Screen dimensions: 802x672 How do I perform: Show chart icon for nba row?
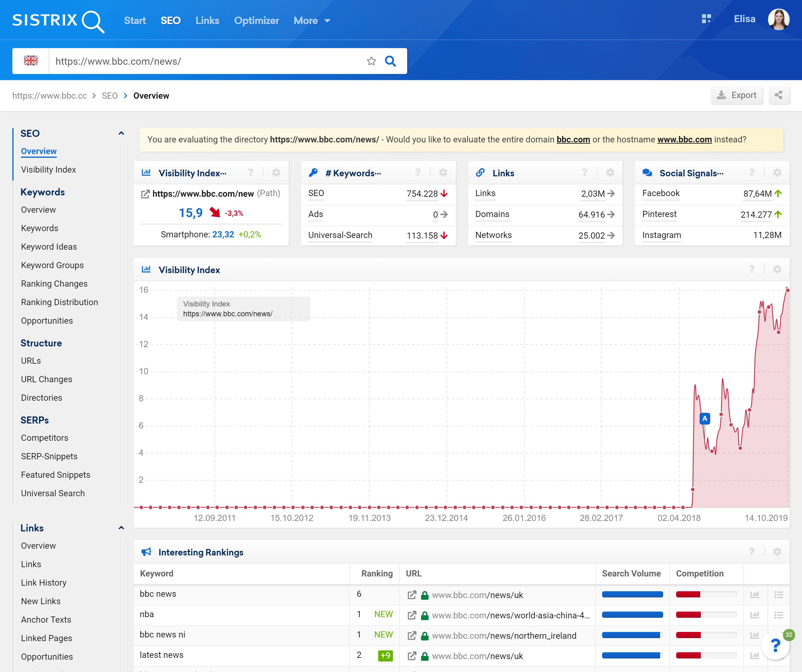click(x=754, y=614)
